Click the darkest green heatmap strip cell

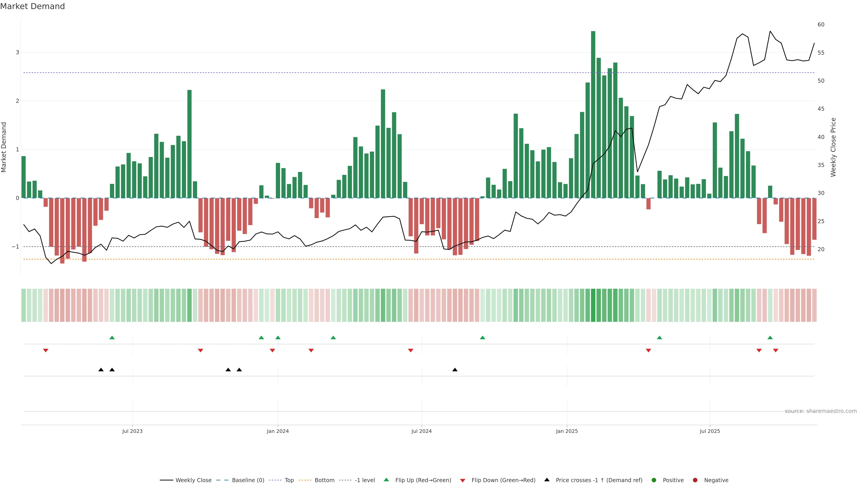[593, 305]
